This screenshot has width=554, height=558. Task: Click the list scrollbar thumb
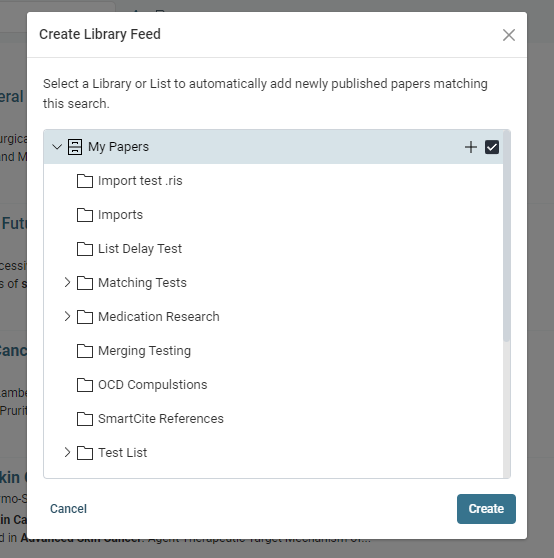(507, 236)
